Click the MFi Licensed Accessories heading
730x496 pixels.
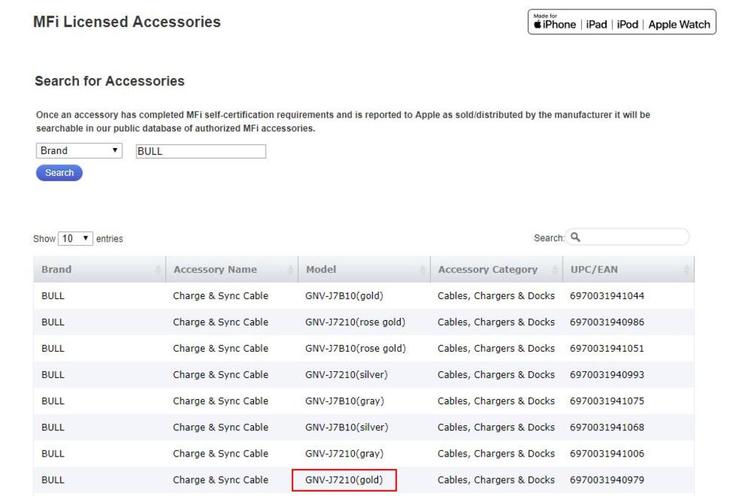click(x=127, y=22)
